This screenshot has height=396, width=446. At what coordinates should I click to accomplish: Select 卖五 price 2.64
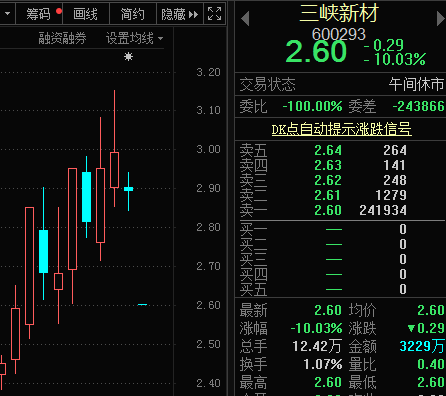pyautogui.click(x=328, y=150)
